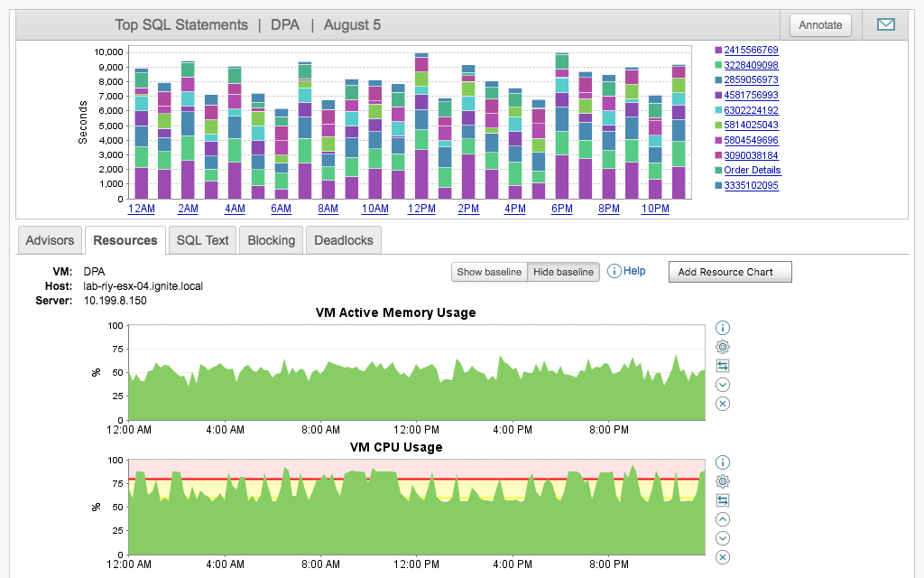Screen dimensions: 924x578
Task: Open settings gear for VM Active Memory chart
Action: (722, 347)
